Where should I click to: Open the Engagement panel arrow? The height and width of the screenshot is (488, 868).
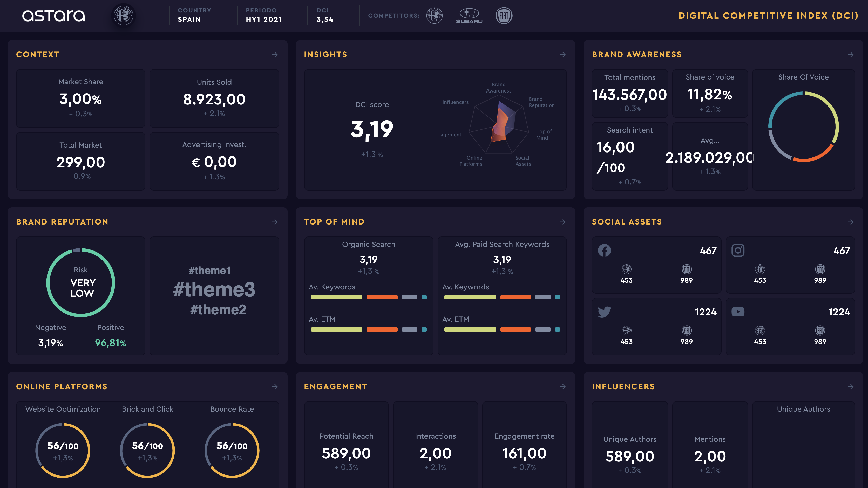tap(563, 386)
